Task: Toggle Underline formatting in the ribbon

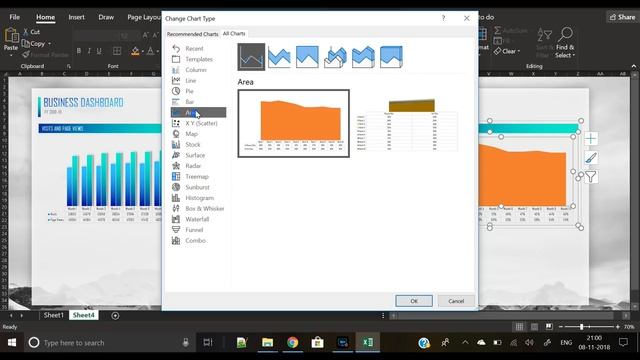Action: click(x=99, y=51)
